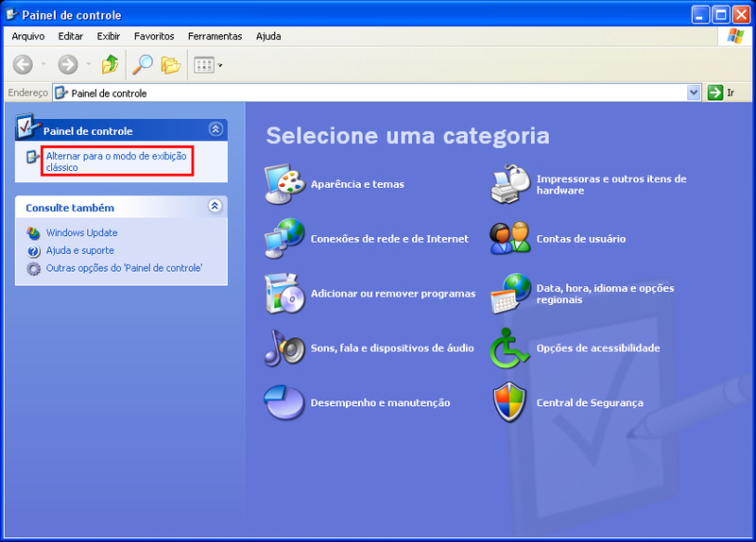Open the Impressoras e outros itens printer icon

click(x=510, y=184)
